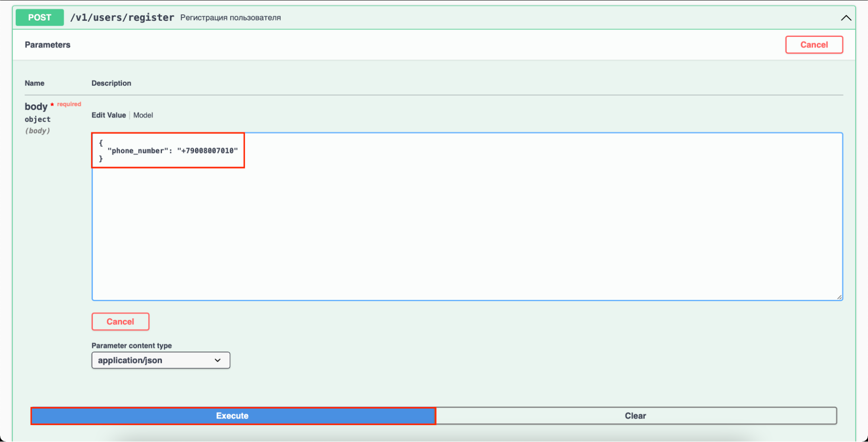This screenshot has height=442, width=868.
Task: Click inside the body JSON textarea
Action: click(467, 216)
